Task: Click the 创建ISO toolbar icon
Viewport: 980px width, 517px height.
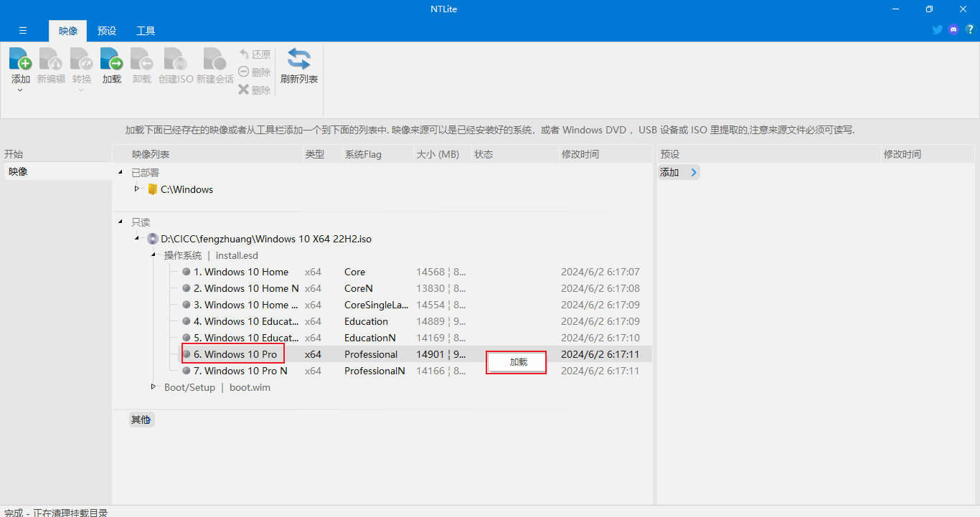Action: 176,59
